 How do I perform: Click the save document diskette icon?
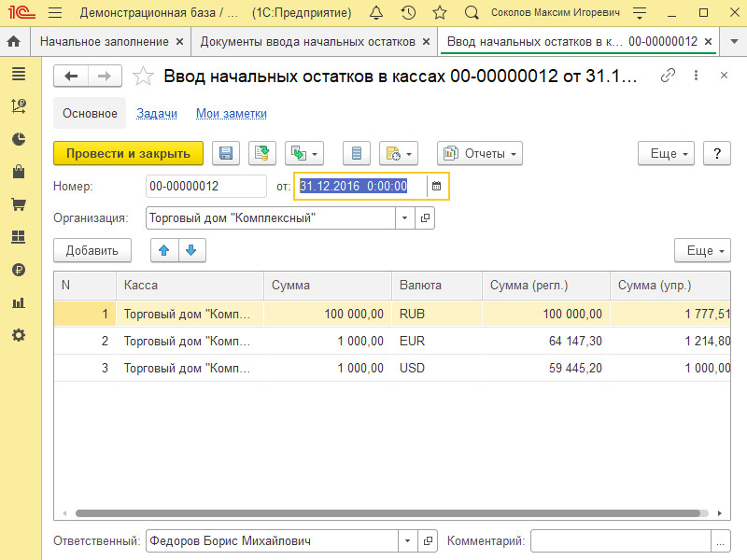coord(226,153)
